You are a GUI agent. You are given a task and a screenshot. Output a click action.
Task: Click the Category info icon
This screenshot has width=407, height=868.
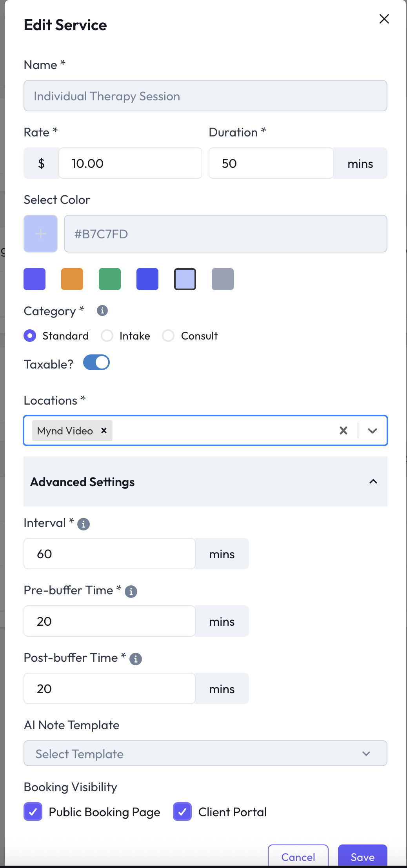(102, 311)
